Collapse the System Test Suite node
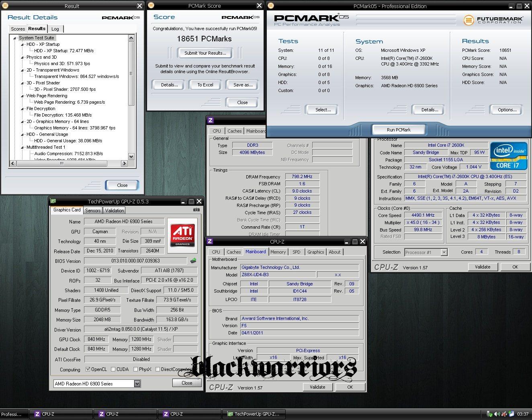 (x=15, y=38)
